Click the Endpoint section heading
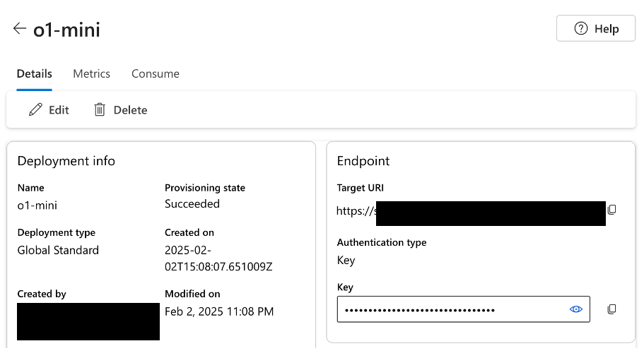 (x=363, y=161)
